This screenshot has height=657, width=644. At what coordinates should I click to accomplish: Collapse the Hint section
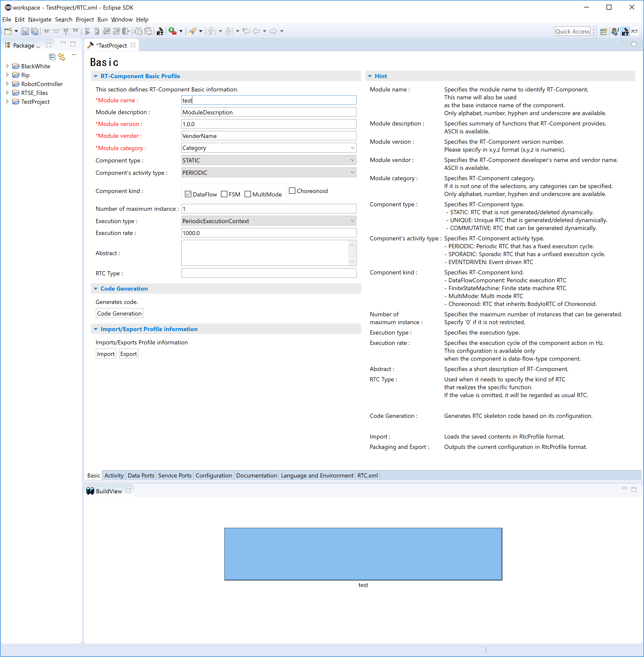click(370, 76)
